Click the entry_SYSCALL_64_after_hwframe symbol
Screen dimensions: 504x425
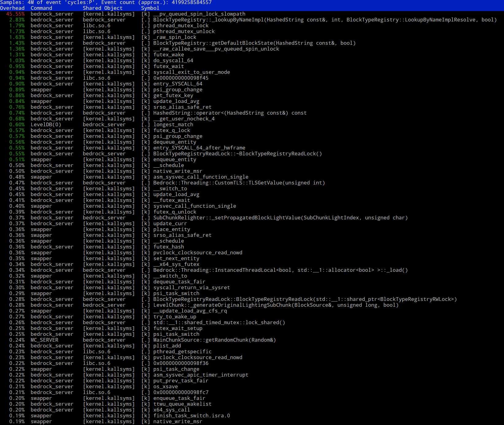199,148
